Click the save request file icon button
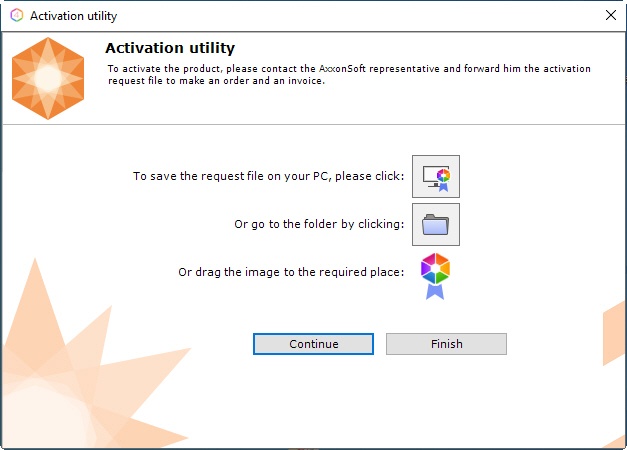This screenshot has height=450, width=627. pos(435,176)
